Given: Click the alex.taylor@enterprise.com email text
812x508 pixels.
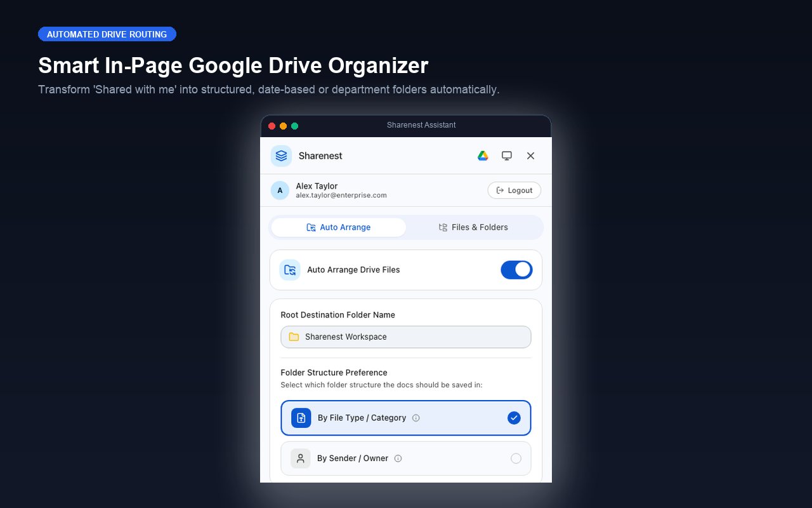Looking at the screenshot, I should pyautogui.click(x=341, y=196).
